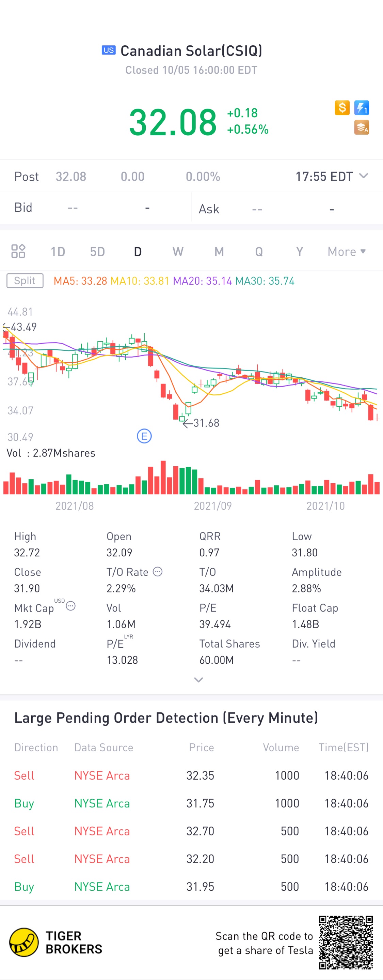Switch to the 5D chart tab
The image size is (383, 980).
point(97,252)
